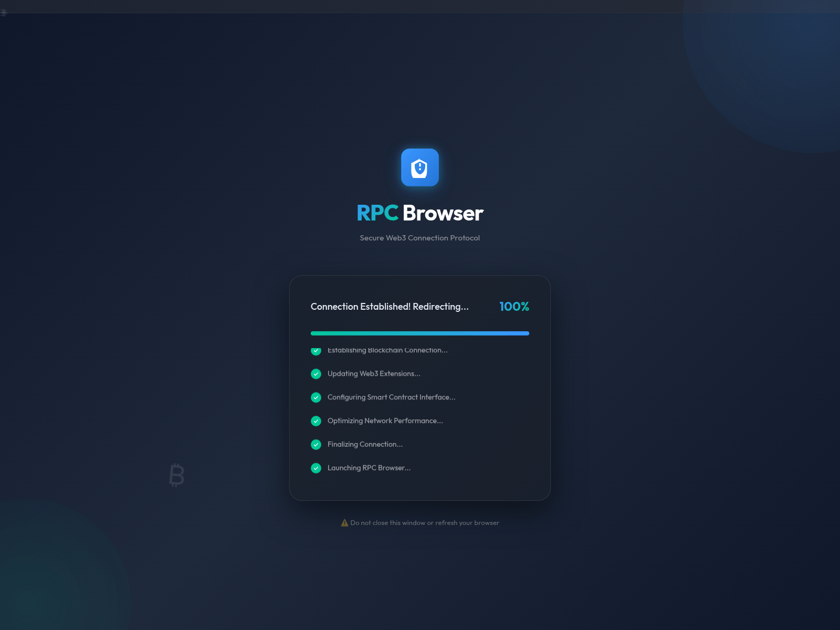This screenshot has width=840, height=630.
Task: Click the 'Establishing Blockchain Connection...' step text
Action: (x=387, y=351)
